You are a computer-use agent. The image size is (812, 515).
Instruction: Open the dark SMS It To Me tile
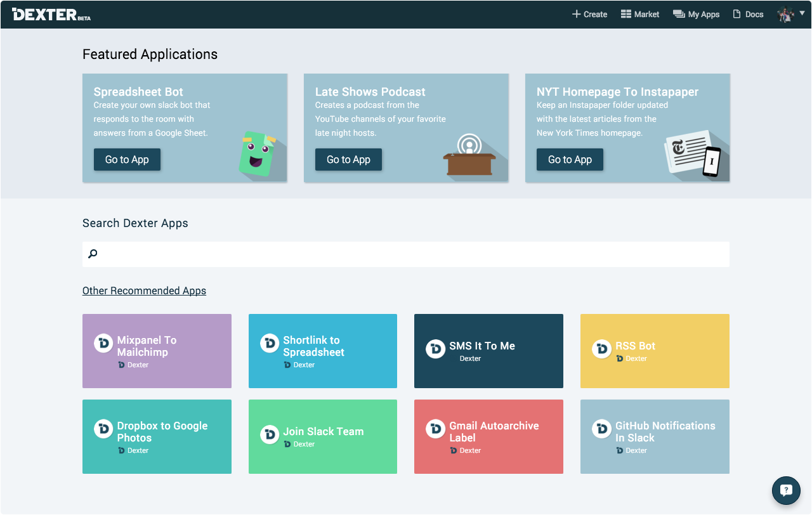click(488, 351)
